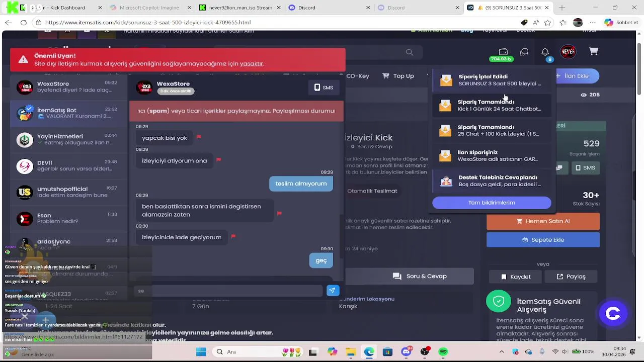
Task: Open the CD-Key menu item
Action: [x=357, y=76]
